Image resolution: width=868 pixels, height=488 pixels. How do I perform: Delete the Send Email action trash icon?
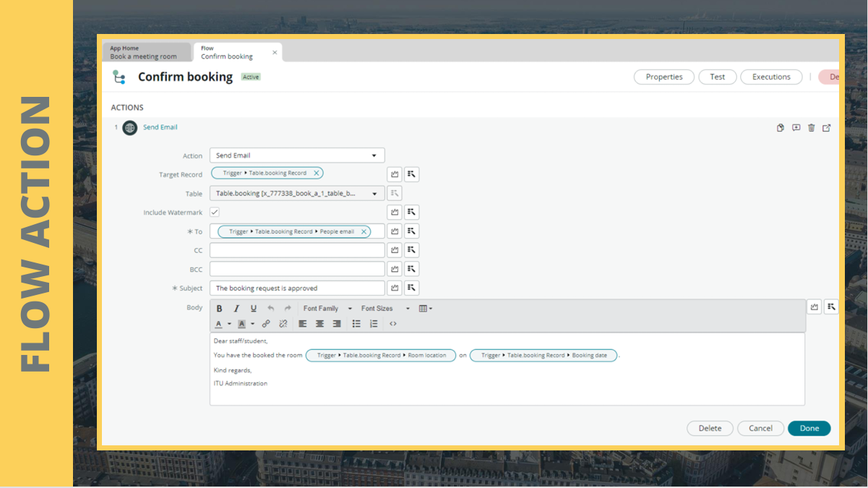point(811,128)
